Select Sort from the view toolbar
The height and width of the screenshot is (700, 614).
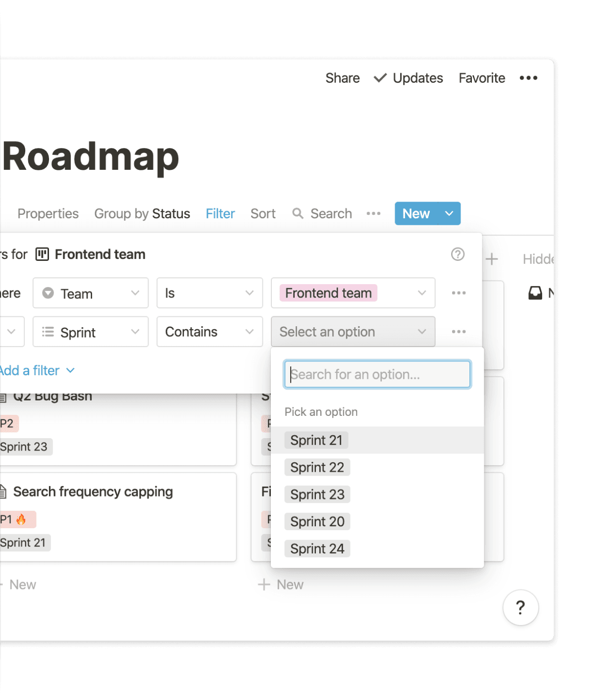click(x=263, y=213)
